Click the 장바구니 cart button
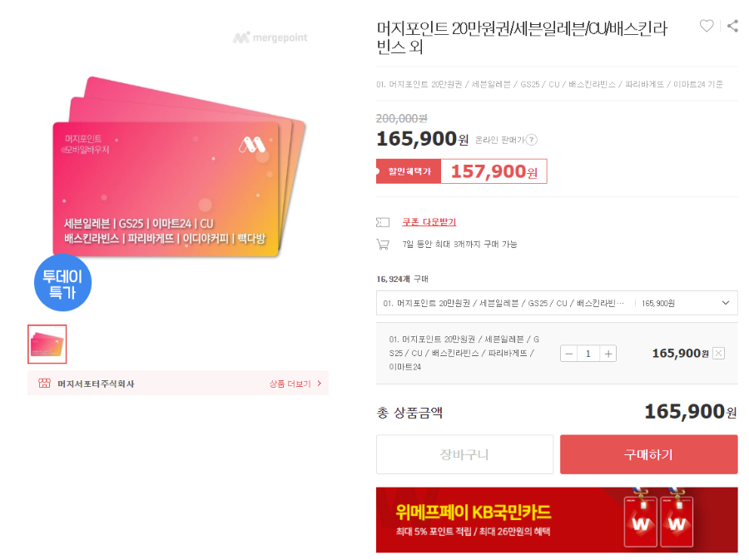 click(464, 454)
